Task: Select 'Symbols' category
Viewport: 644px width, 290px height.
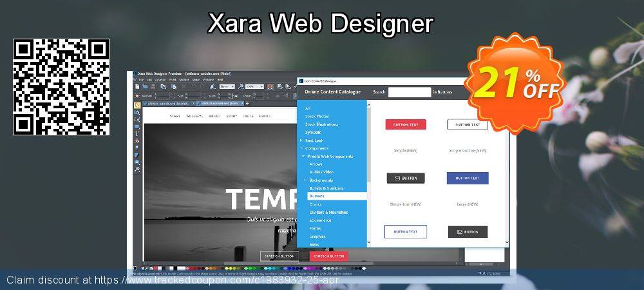Action: pyautogui.click(x=313, y=132)
